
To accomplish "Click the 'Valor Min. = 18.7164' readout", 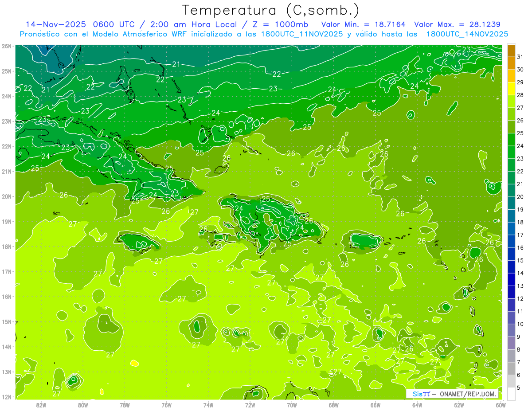I will pos(364,24).
